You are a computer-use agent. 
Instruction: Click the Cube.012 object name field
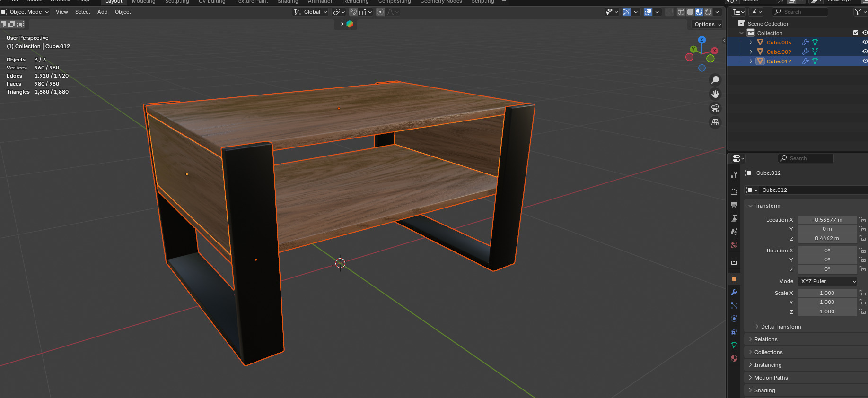pos(813,190)
